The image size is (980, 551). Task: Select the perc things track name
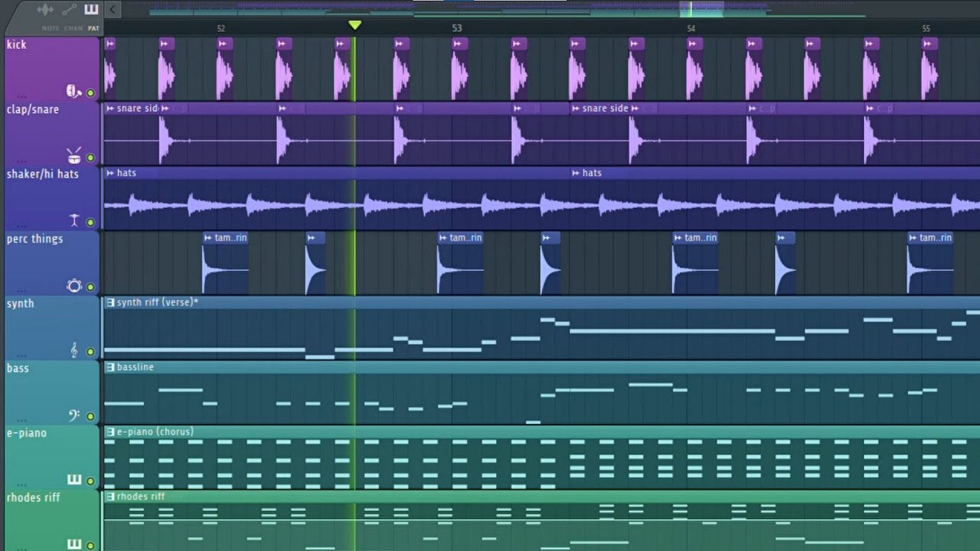pyautogui.click(x=34, y=239)
